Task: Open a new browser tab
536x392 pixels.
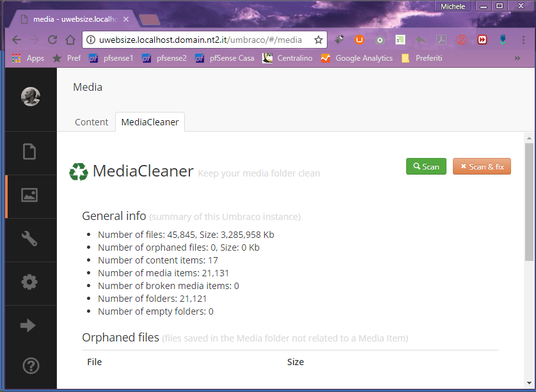Action: (x=150, y=19)
